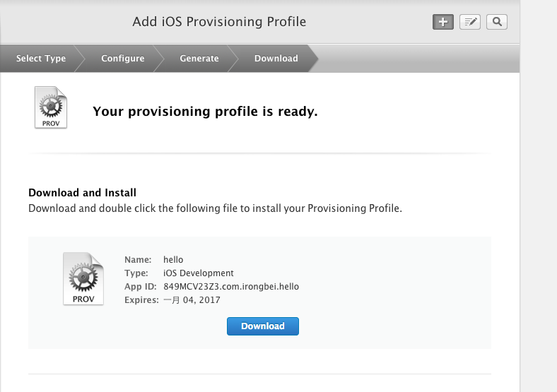This screenshot has height=392, width=557.
Task: Click the PROV icon next to profile details
Action: [83, 279]
